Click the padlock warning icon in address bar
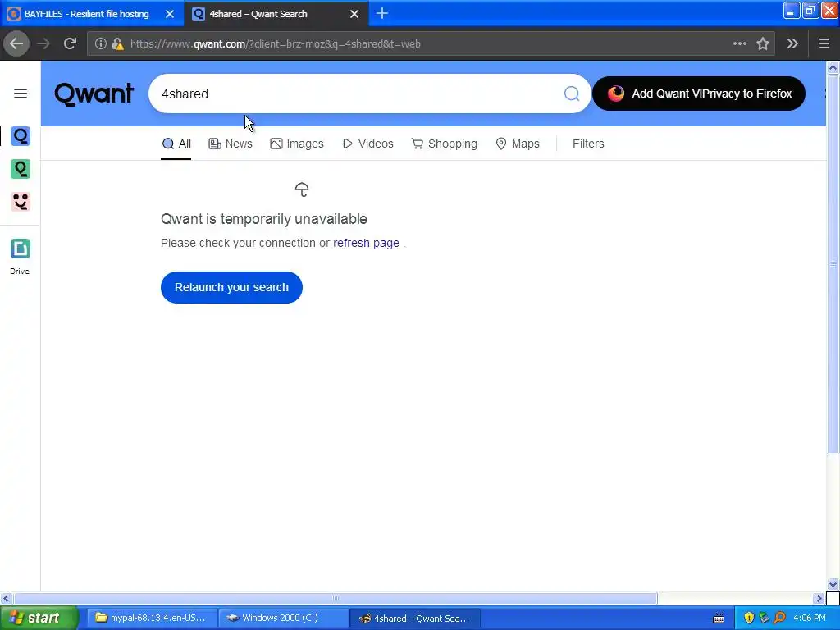The image size is (840, 630). click(x=117, y=43)
